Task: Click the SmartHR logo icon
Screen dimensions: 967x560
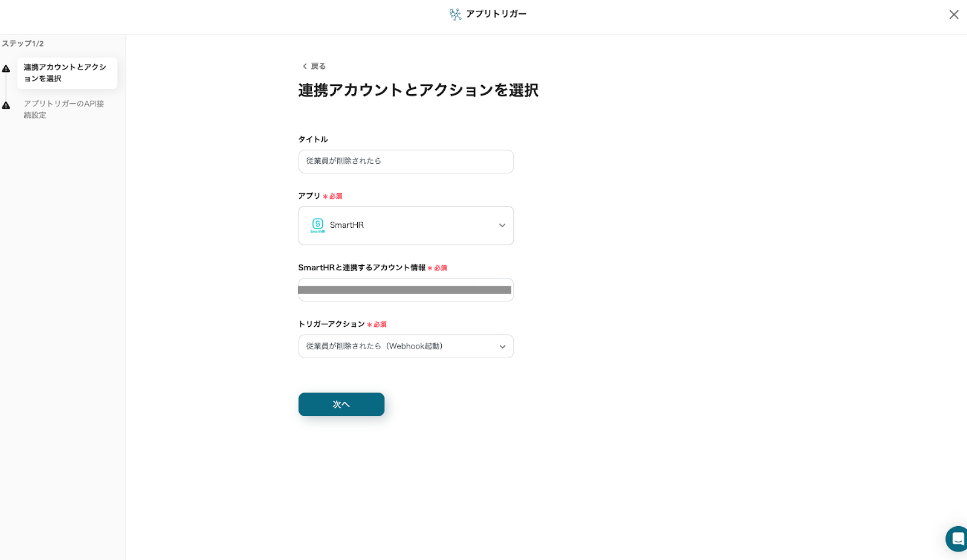Action: pyautogui.click(x=317, y=225)
